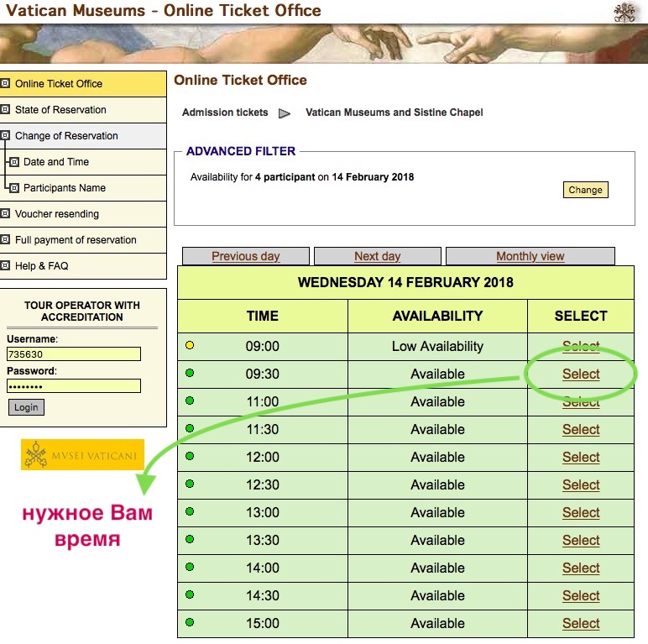Click the Musei Vaticani yellow logo
This screenshot has width=648, height=644.
point(83,454)
